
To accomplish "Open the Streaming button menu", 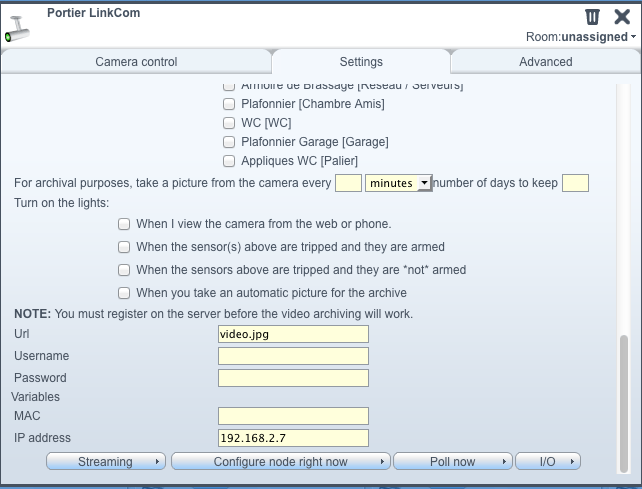I will [106, 462].
